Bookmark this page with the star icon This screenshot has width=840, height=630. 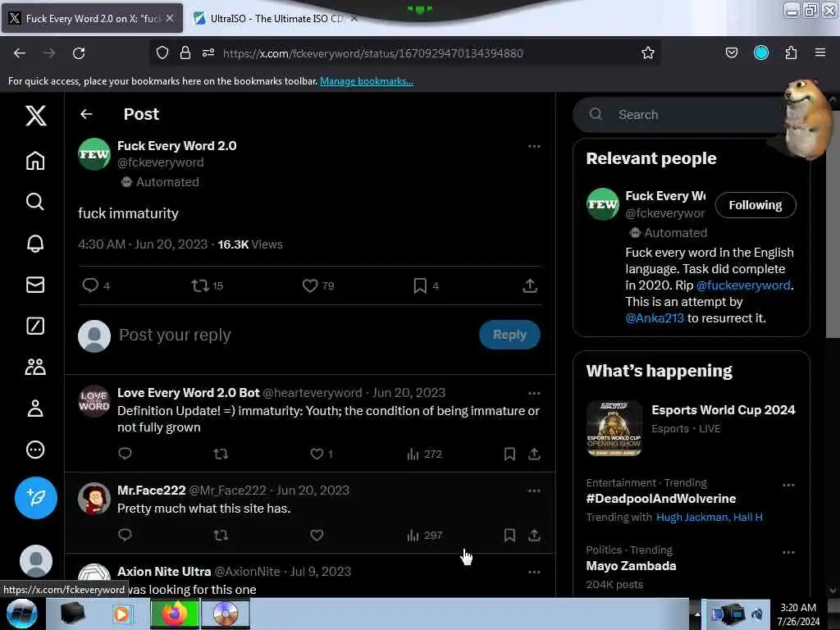648,52
